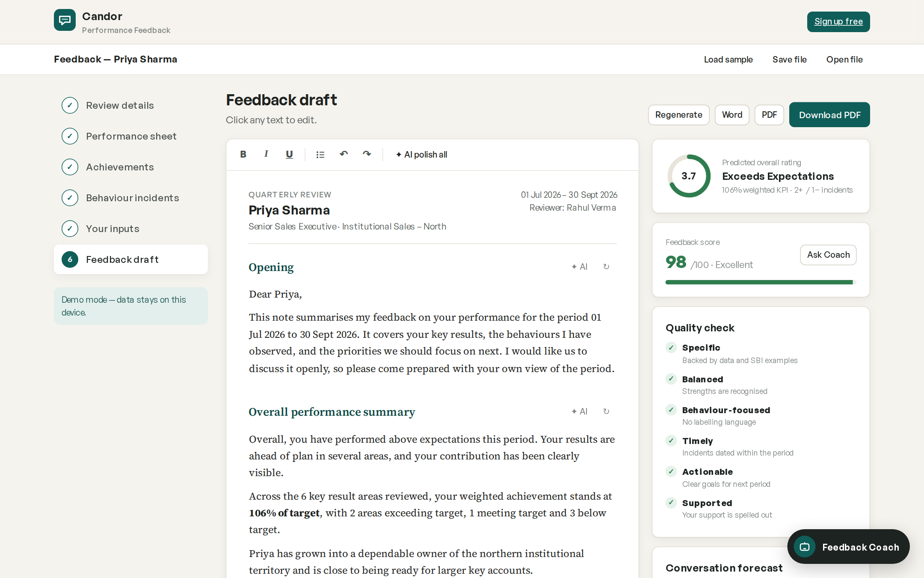Click the Actionable quality check item

coord(761,477)
